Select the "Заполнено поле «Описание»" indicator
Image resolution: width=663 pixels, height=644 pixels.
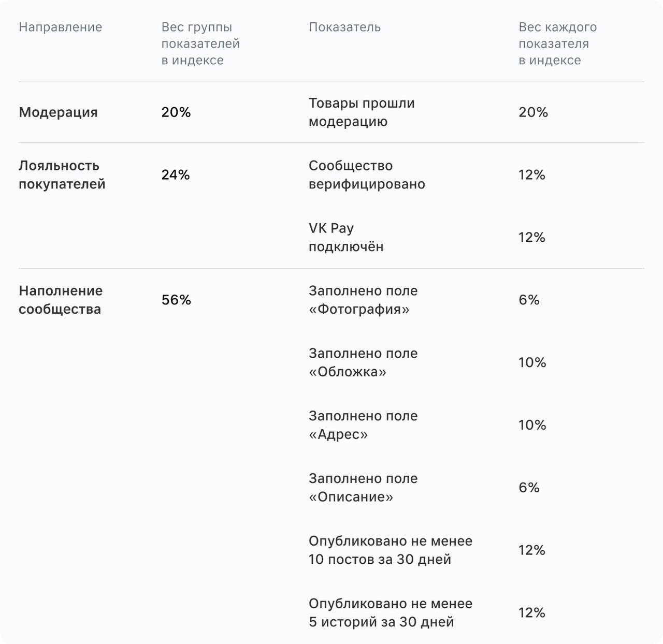coord(363,488)
